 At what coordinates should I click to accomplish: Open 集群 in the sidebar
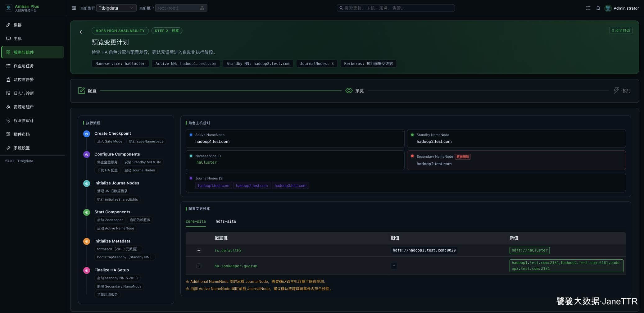[33, 25]
